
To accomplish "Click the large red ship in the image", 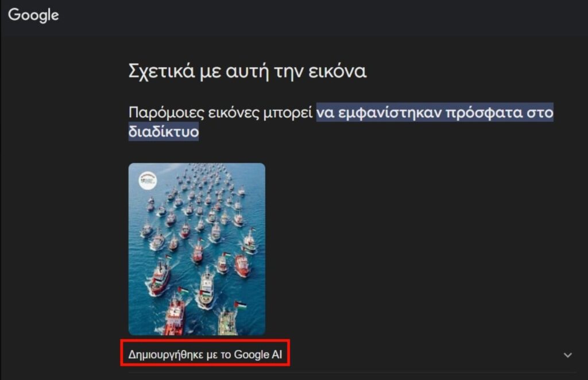I will (x=175, y=317).
